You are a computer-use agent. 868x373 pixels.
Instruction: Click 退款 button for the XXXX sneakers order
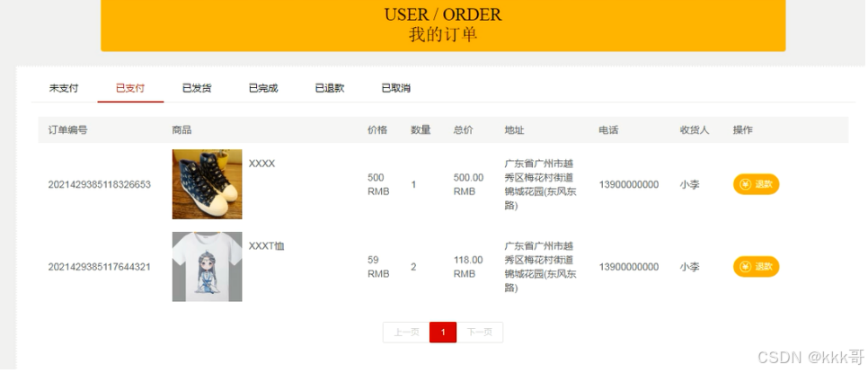pyautogui.click(x=757, y=184)
